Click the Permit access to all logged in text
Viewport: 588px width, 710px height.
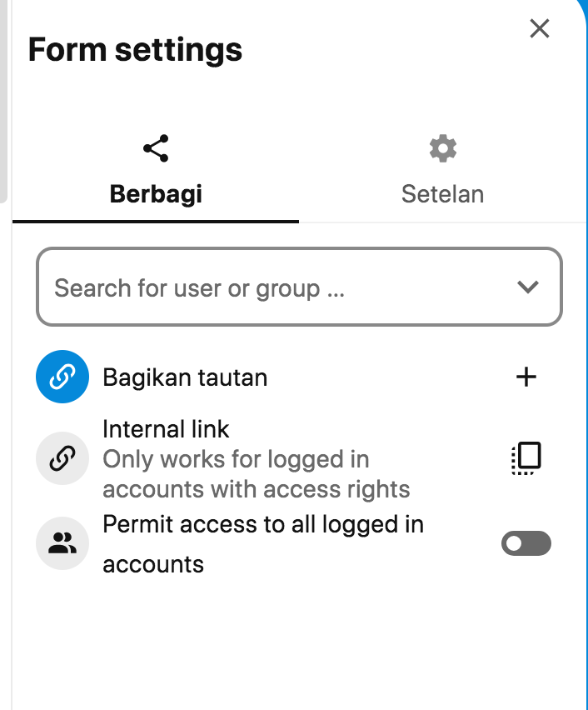(x=263, y=524)
